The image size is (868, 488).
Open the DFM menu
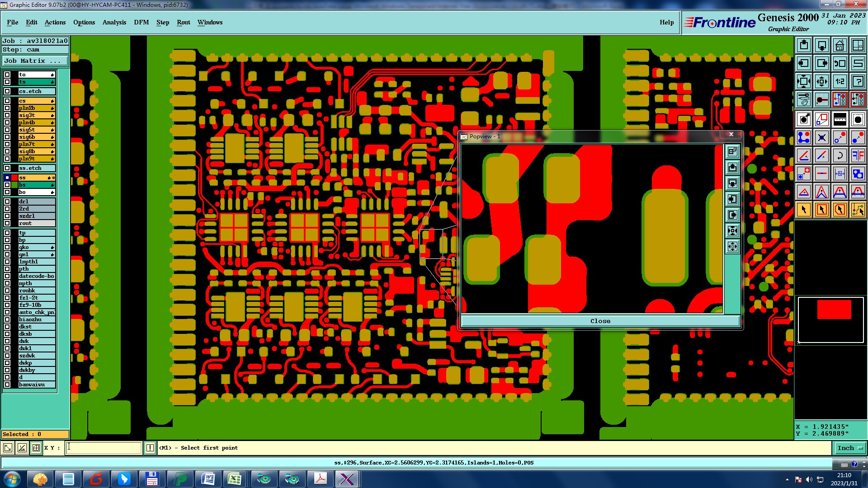[141, 22]
